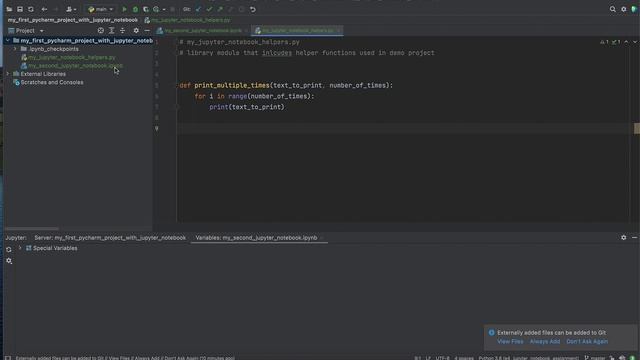Viewport: 640px width, 360px height.
Task: Click the profile run icon
Action: pos(156,9)
